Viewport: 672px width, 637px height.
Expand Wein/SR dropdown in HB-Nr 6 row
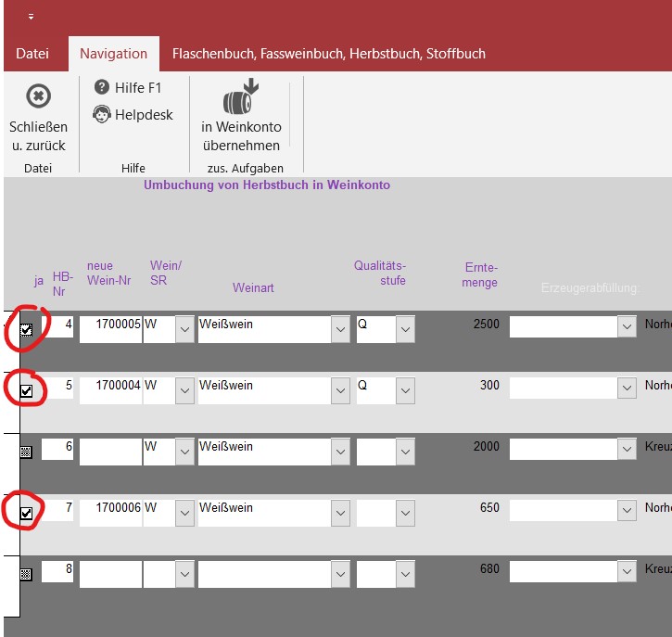point(184,452)
